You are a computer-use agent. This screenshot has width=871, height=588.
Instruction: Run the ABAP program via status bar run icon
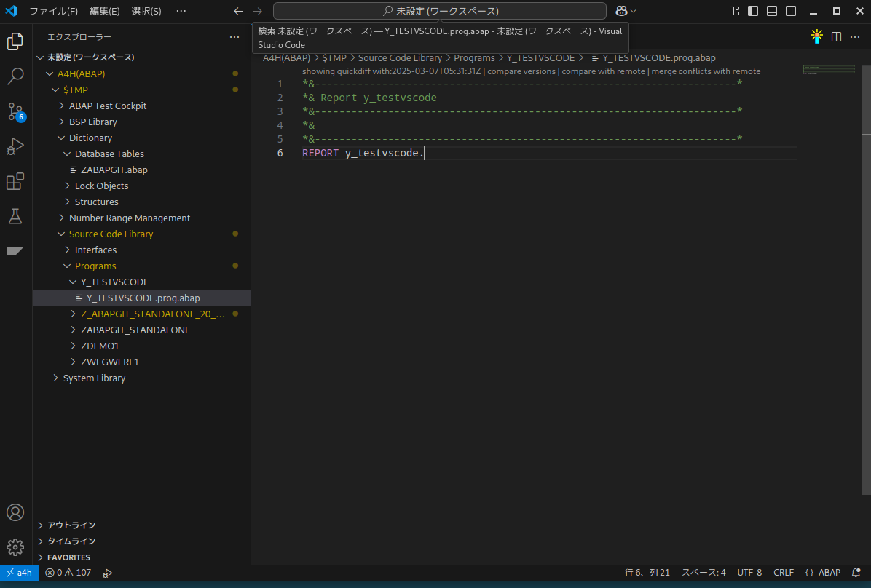108,573
